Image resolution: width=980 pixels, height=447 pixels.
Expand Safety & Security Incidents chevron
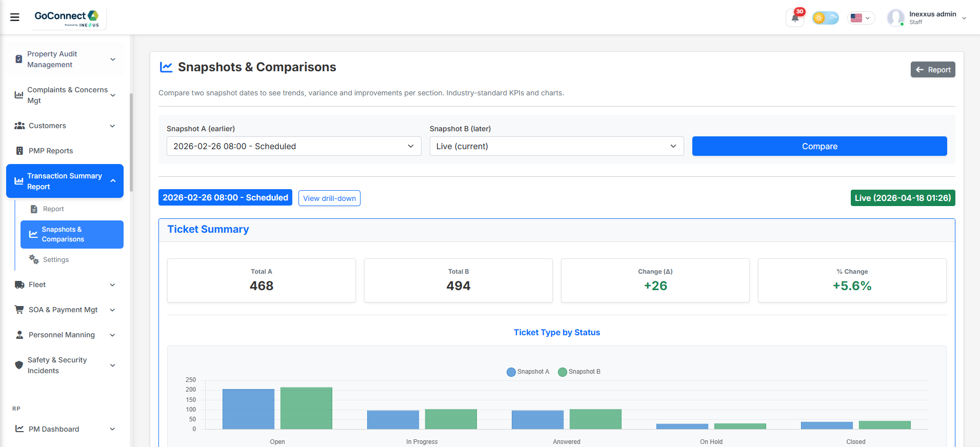pyautogui.click(x=113, y=365)
